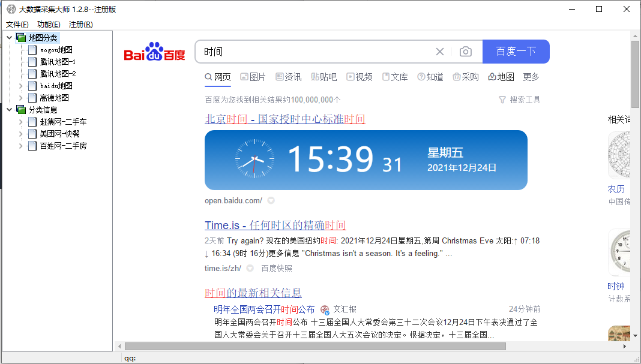Open the dropdown arrow beside time.is/zh/
Viewport: 641px width, 364px height.
point(250,269)
